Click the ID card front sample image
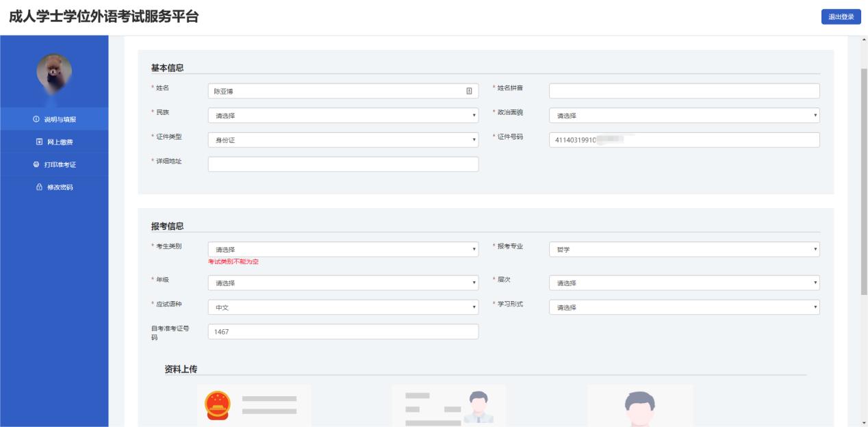868x427 pixels. tap(448, 405)
